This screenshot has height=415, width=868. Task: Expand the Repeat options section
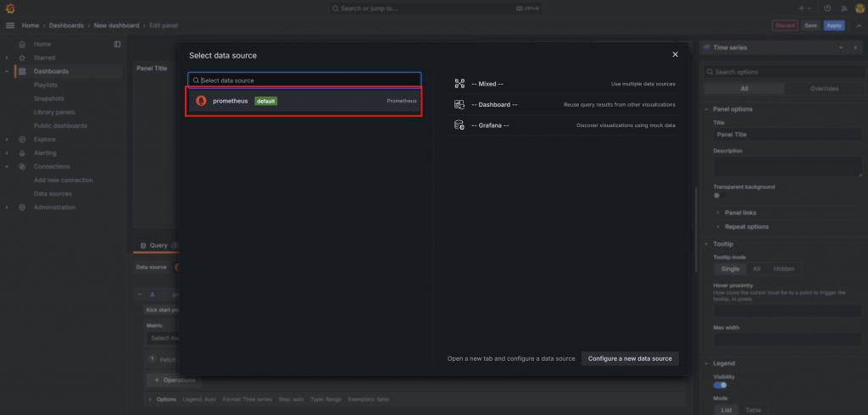[718, 227]
